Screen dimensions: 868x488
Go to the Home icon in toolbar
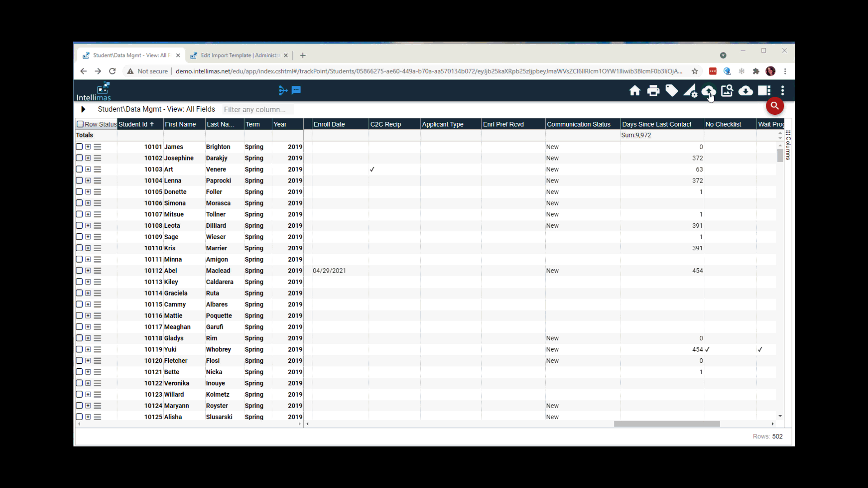coord(635,91)
